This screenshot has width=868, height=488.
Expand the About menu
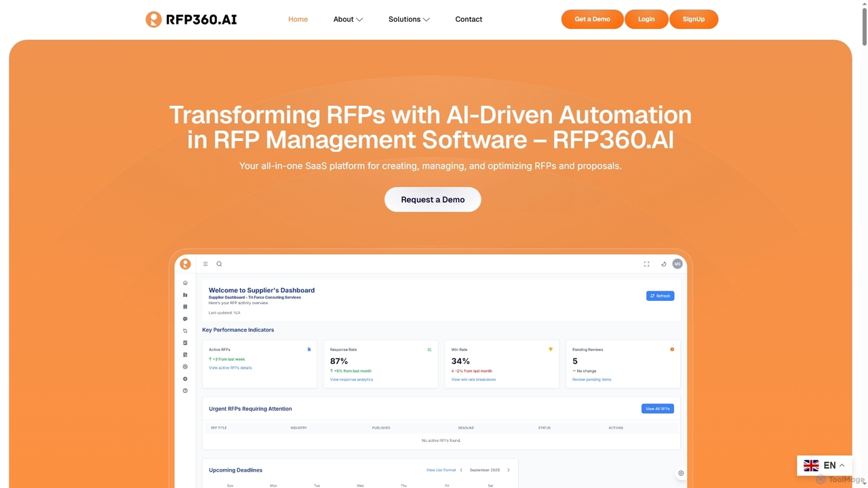coord(348,19)
